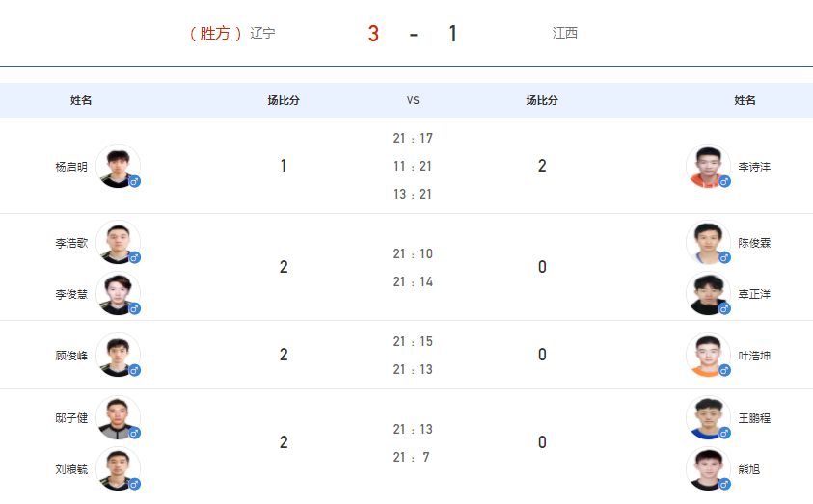Click the team name 江西

click(564, 33)
